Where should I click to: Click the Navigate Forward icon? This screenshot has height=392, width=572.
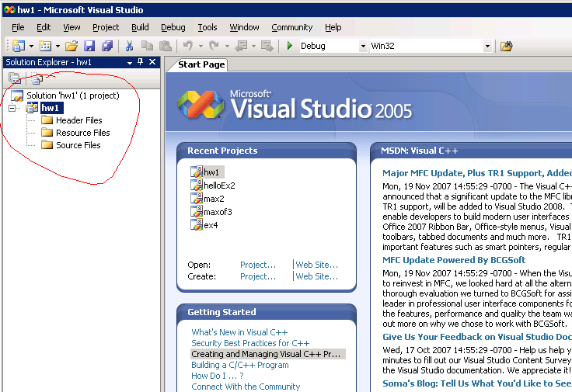point(267,46)
